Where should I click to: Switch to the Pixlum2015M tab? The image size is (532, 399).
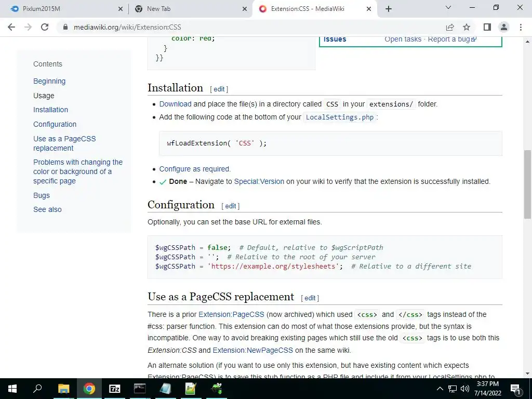[64, 9]
